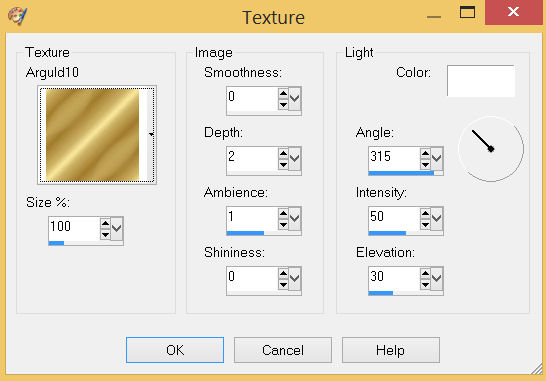Decrease Shininess using the down arrow
Screen dimensions: 546x381
283,285
